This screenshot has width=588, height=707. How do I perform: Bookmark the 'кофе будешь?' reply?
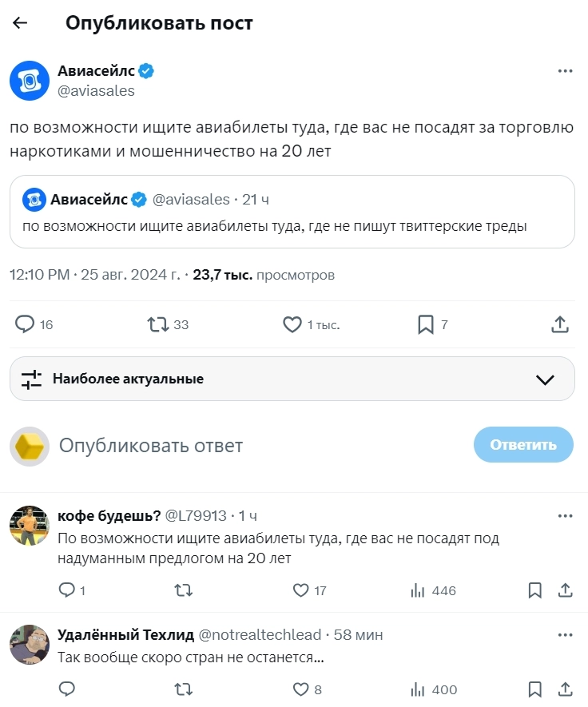coord(535,590)
